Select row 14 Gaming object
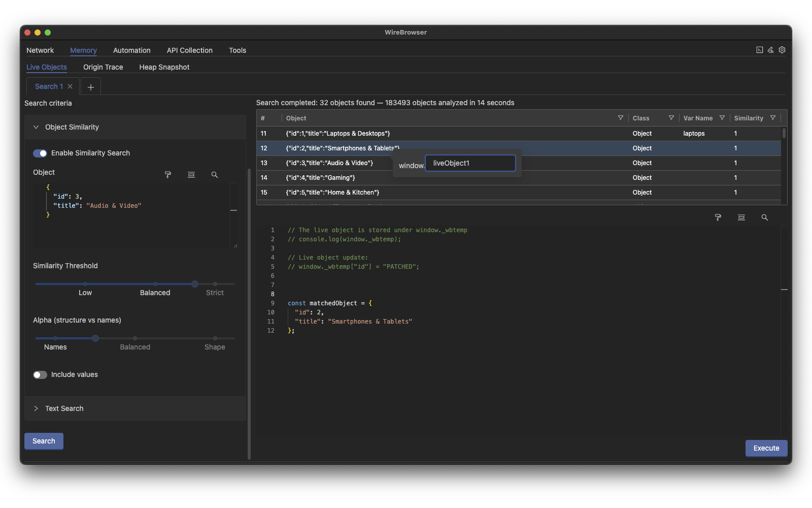This screenshot has width=812, height=508. pos(519,178)
